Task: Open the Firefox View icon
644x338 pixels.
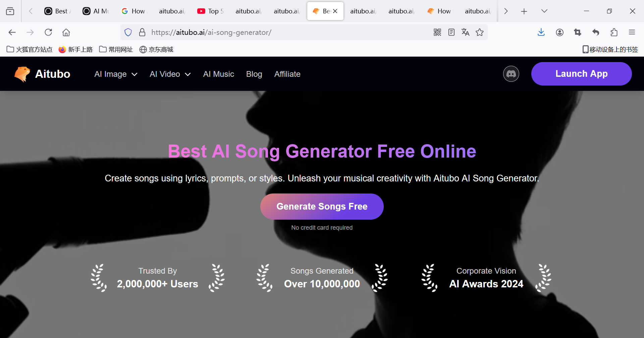Action: coord(10,11)
